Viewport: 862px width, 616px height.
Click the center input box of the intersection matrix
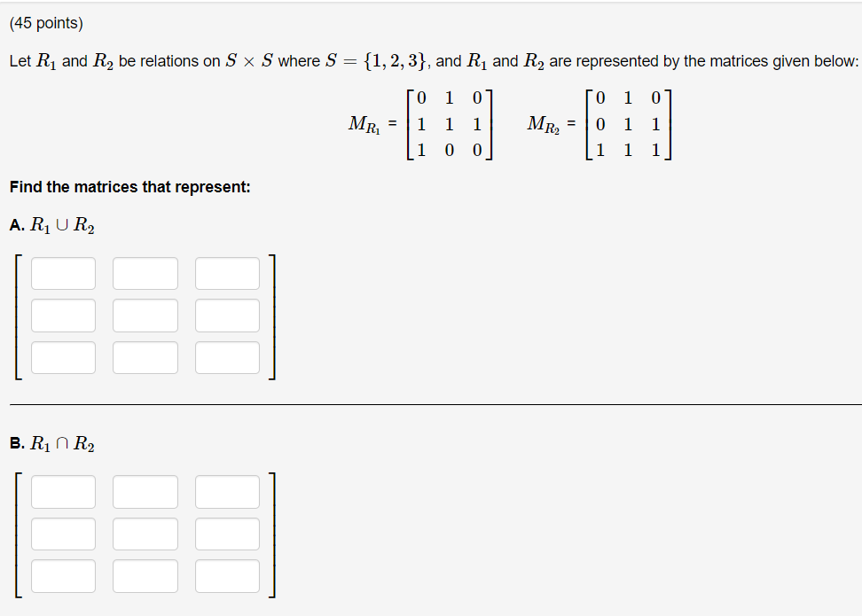(x=145, y=534)
